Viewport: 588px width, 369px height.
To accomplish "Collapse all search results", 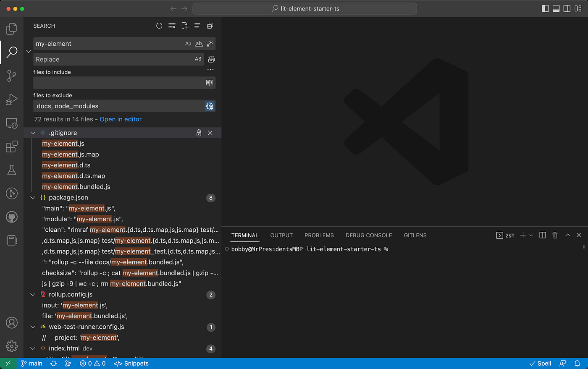I will coord(197,26).
